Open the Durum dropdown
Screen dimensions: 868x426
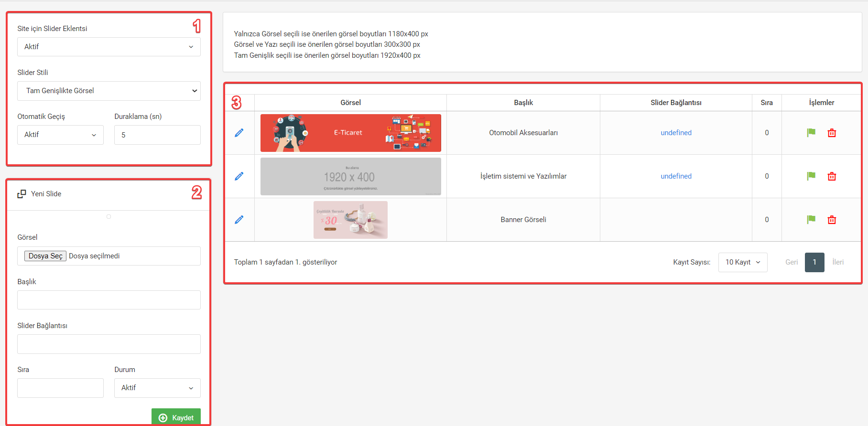tap(157, 388)
